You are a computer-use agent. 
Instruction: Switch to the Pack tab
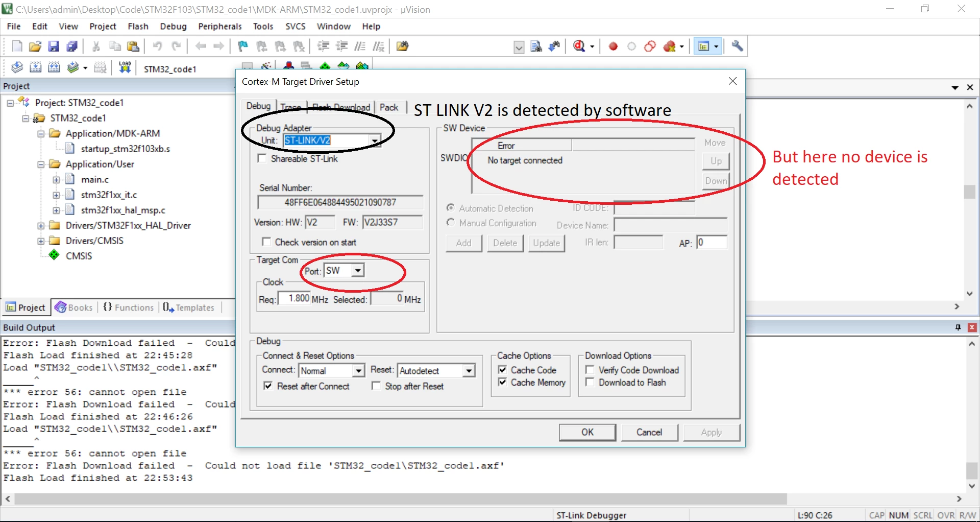[389, 107]
